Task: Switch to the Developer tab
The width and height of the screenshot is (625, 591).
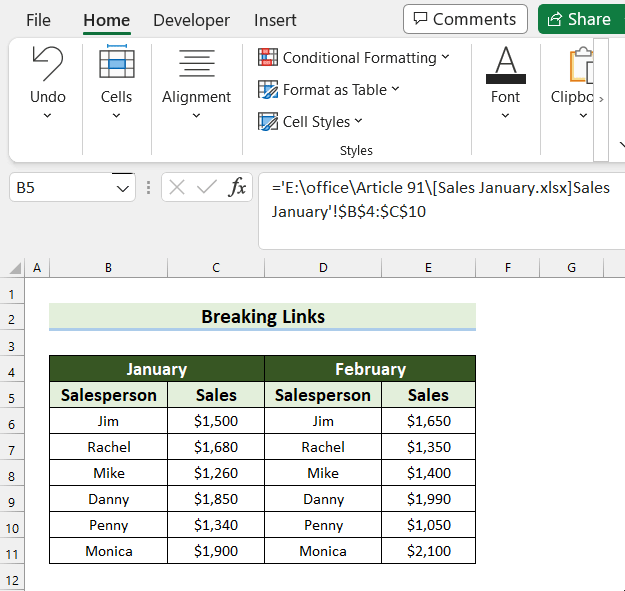Action: click(191, 20)
